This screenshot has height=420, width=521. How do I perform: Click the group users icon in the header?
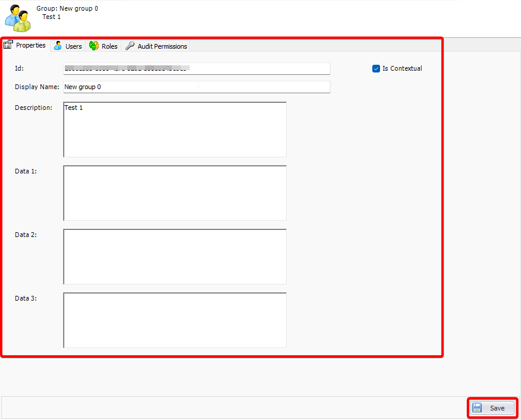click(18, 19)
